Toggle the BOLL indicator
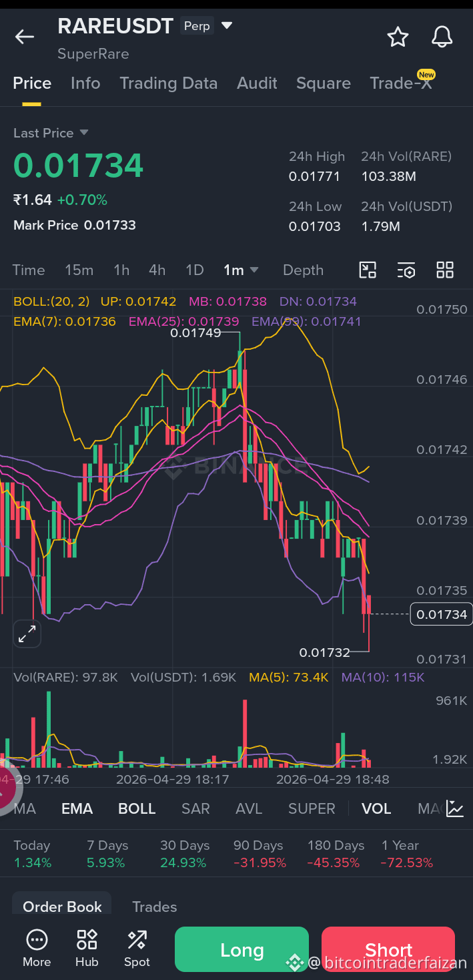This screenshot has height=980, width=473. 137,808
